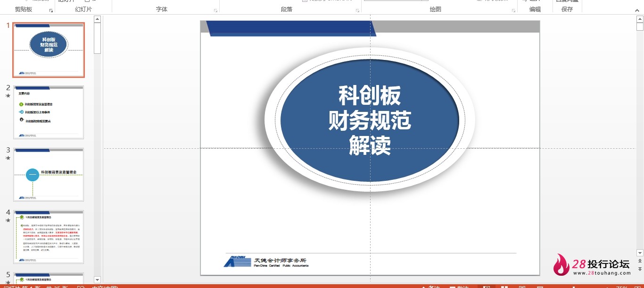This screenshot has width=644, height=288.
Task: Click the 绘图 group label
Action: (x=436, y=9)
